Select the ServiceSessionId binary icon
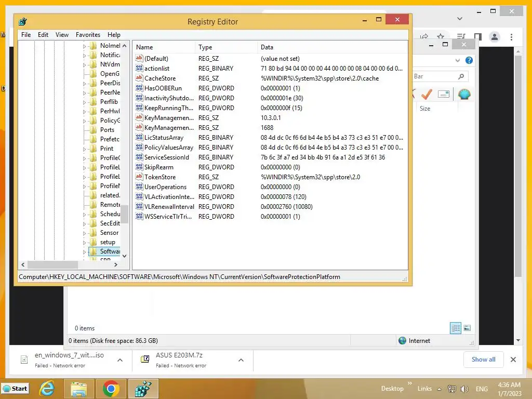532x399 pixels. [139, 157]
